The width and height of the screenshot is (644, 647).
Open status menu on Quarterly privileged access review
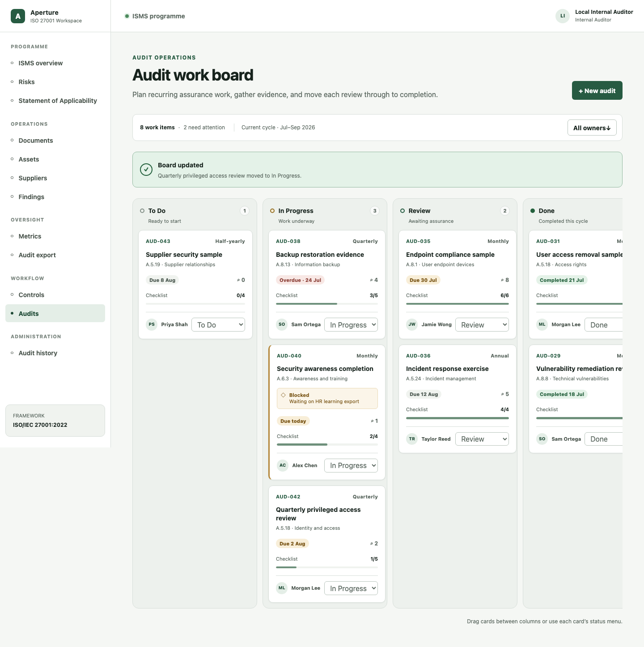click(x=351, y=588)
